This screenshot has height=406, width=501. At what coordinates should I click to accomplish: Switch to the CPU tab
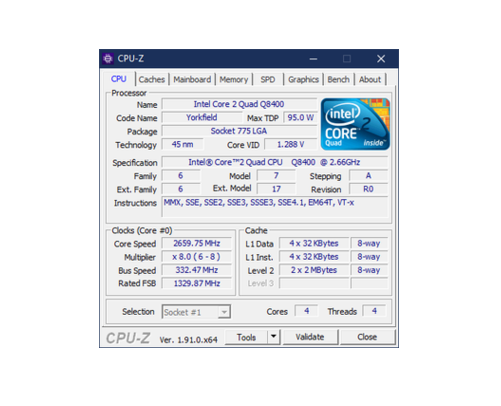click(x=119, y=79)
